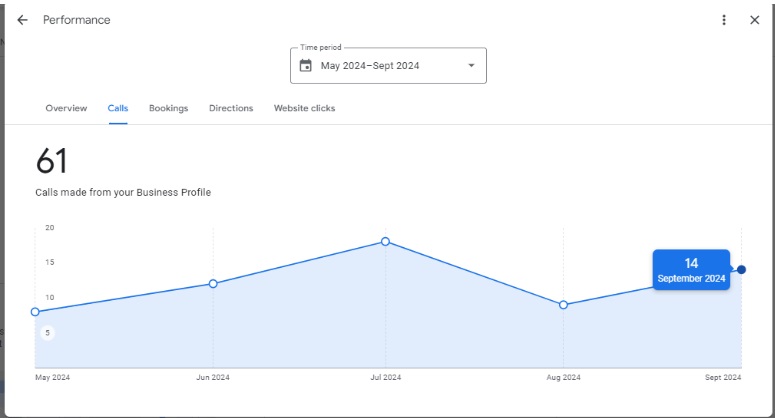Click the 'Sept 2024' axis label

pyautogui.click(x=723, y=377)
